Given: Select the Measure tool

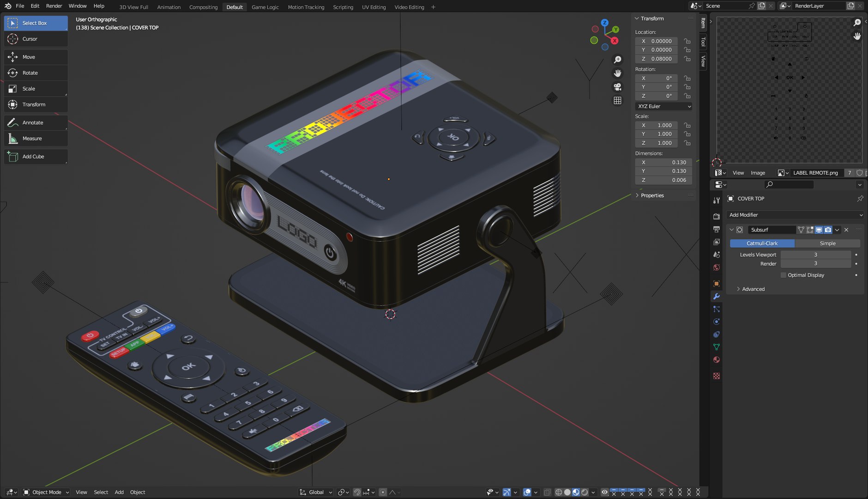Looking at the screenshot, I should 36,138.
